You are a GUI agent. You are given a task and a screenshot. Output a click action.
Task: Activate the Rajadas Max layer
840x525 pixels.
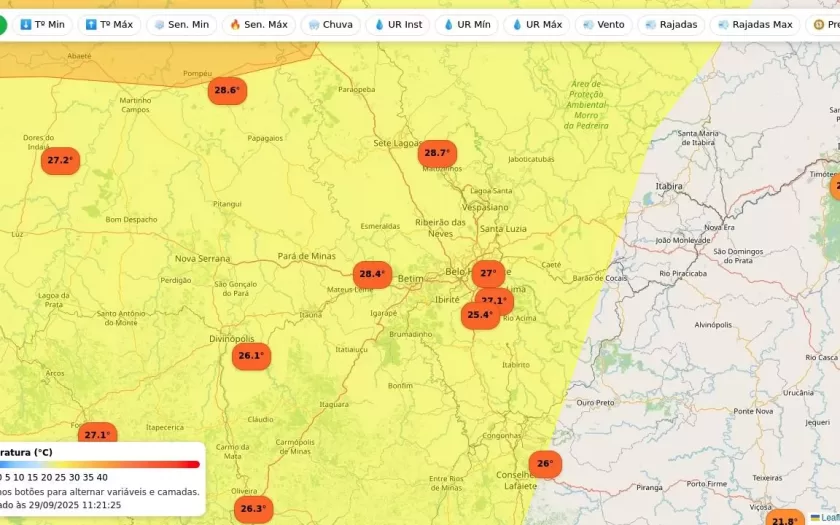[x=754, y=24]
